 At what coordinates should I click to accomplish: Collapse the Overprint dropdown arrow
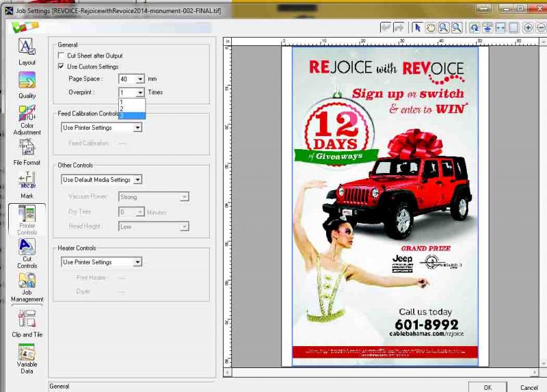pyautogui.click(x=140, y=92)
